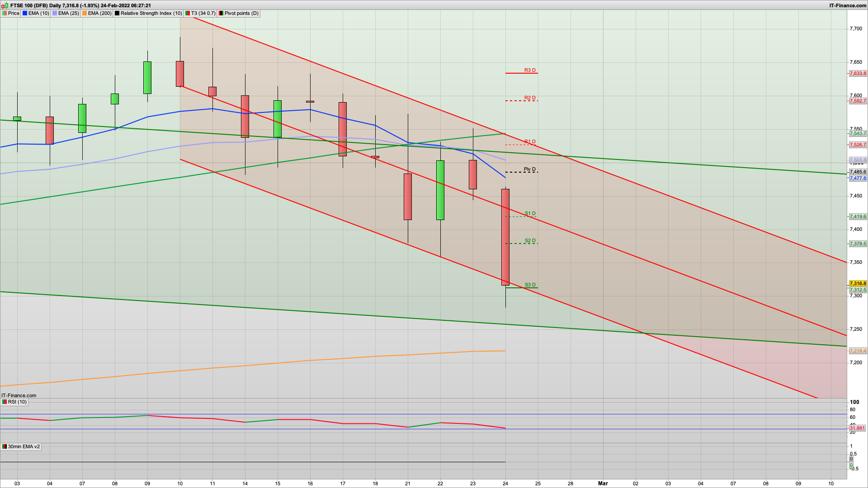The height and width of the screenshot is (488, 868).
Task: Open the Pivot points (D) indicator tag
Action: point(239,13)
